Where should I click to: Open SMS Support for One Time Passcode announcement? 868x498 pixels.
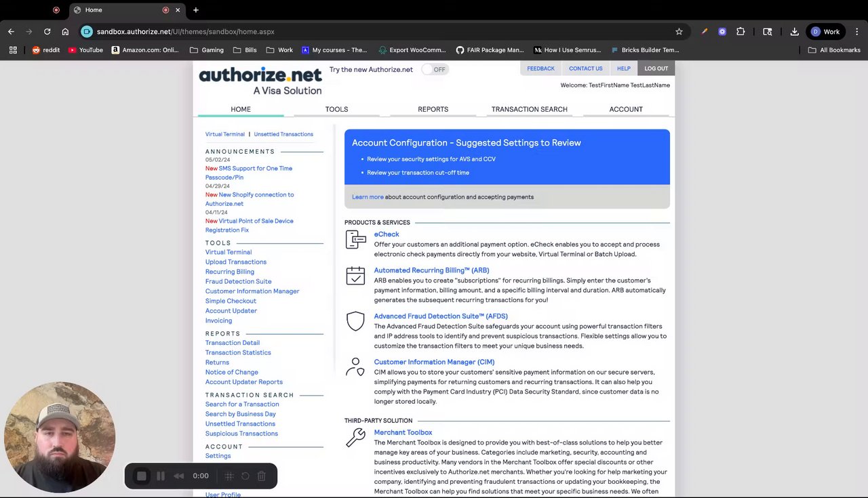tap(249, 173)
